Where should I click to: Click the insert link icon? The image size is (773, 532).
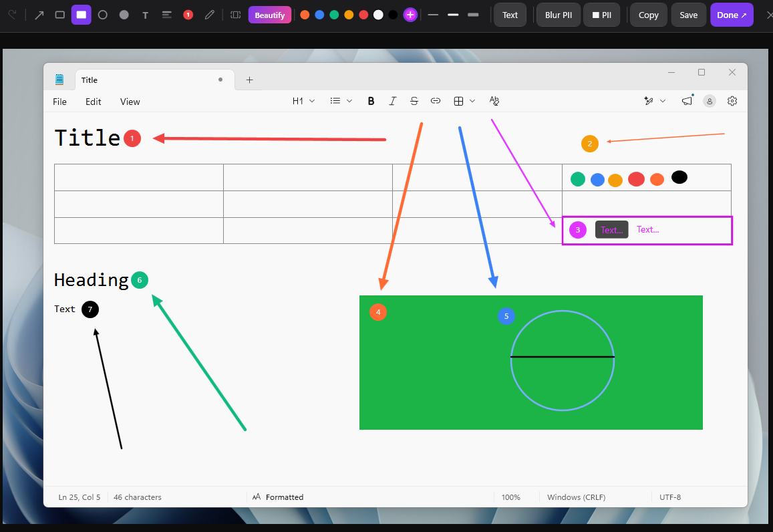click(x=436, y=101)
